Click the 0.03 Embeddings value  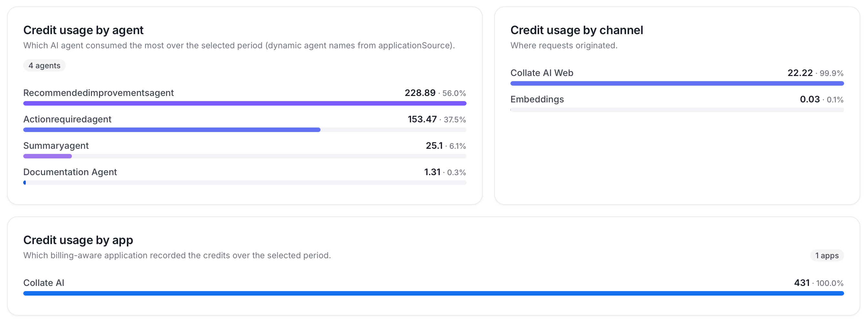pyautogui.click(x=810, y=99)
